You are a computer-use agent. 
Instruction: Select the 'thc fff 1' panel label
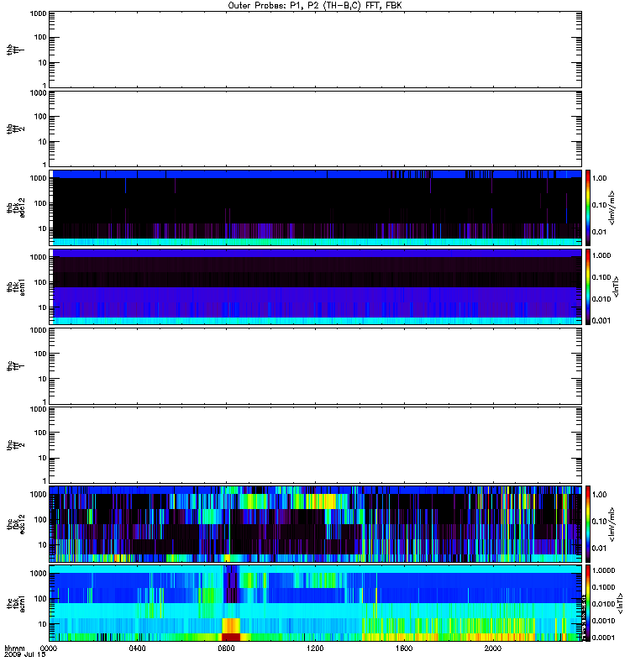tap(14, 366)
